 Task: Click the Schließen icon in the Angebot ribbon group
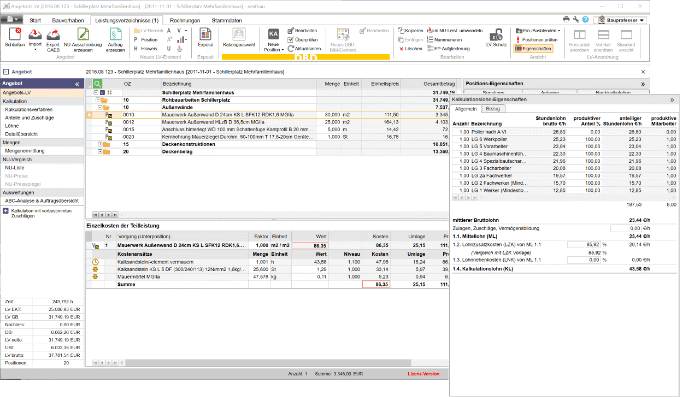(15, 34)
